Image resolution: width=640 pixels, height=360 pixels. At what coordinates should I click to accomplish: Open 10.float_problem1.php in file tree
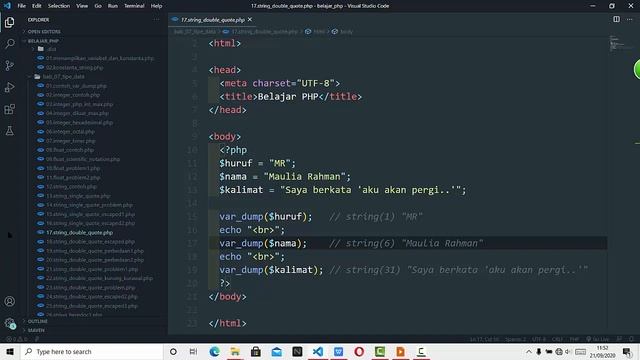click(73, 168)
